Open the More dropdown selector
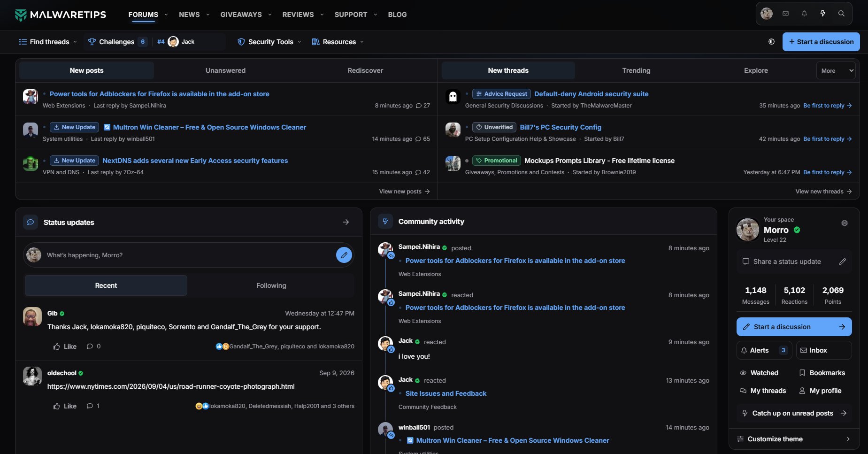Viewport: 868px width, 454px height. [x=836, y=70]
